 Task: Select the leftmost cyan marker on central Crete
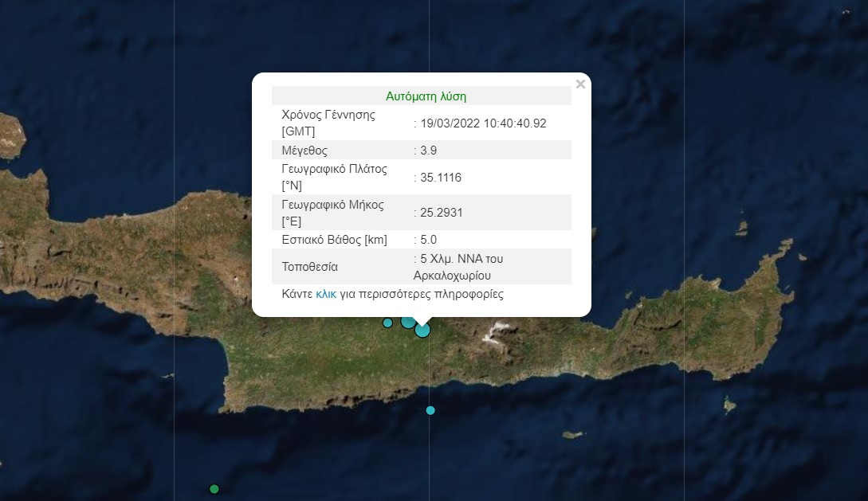tap(387, 323)
